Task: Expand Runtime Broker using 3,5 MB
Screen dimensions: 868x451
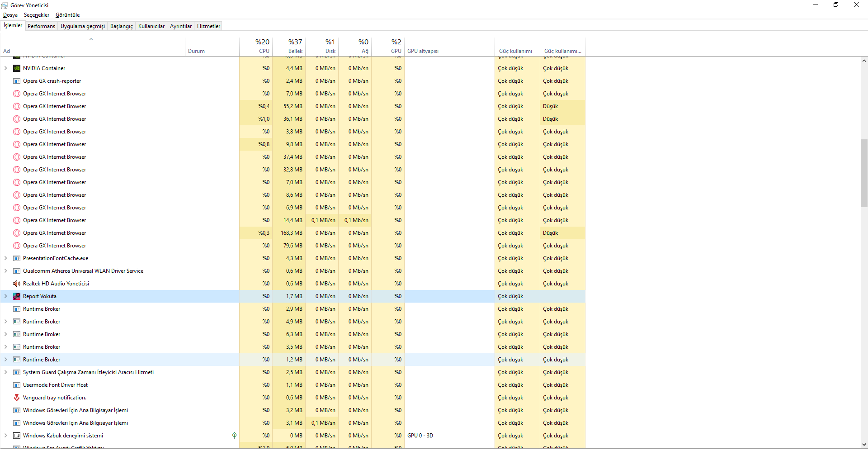Action: click(5, 347)
